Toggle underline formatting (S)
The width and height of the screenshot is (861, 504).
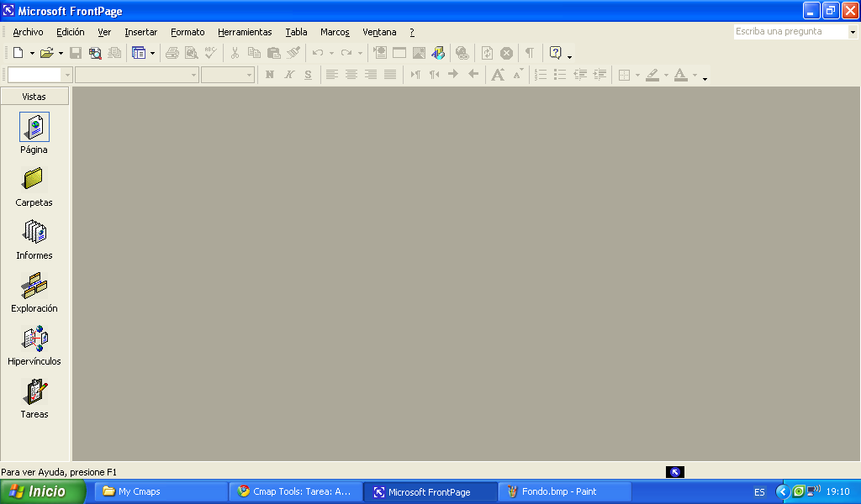pos(308,75)
